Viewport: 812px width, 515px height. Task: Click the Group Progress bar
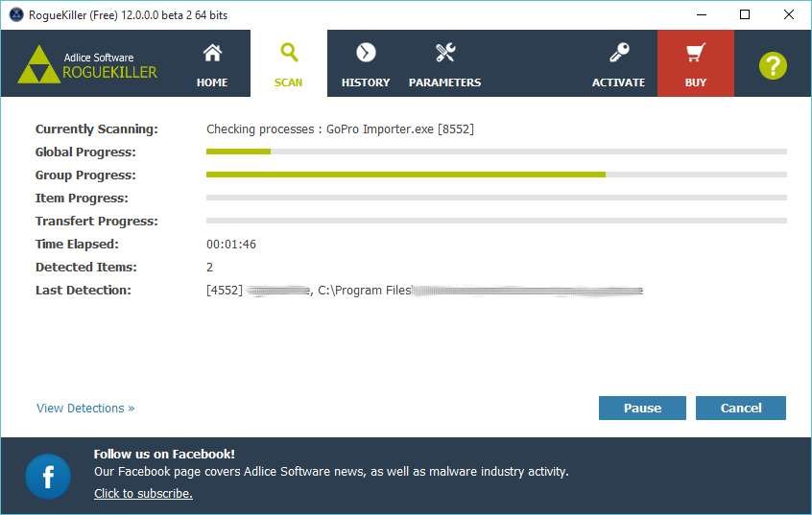[496, 175]
